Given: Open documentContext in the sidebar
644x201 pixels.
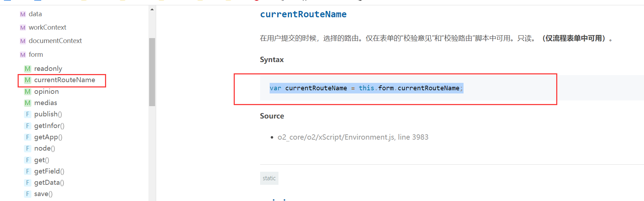Looking at the screenshot, I should click(x=55, y=41).
